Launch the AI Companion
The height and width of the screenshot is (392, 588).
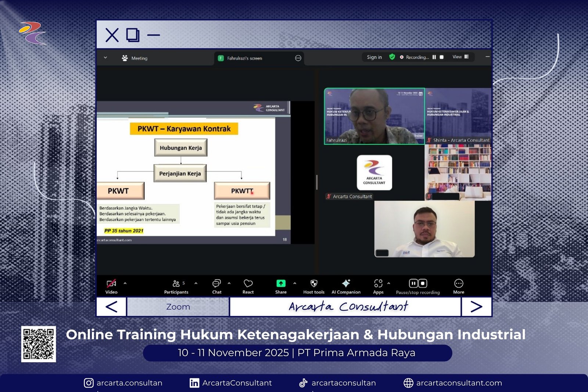346,286
